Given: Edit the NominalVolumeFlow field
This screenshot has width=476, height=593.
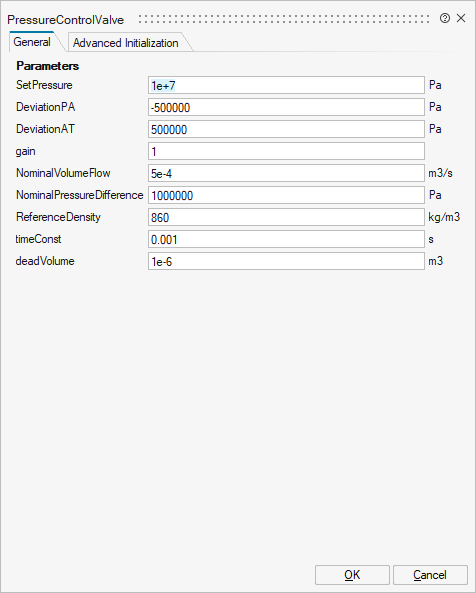Looking at the screenshot, I should (286, 173).
